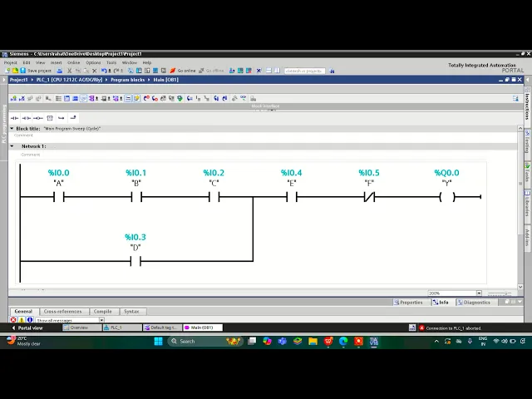Open Microsoft Edge from the taskbar
Image resolution: width=532 pixels, height=399 pixels.
point(343,342)
